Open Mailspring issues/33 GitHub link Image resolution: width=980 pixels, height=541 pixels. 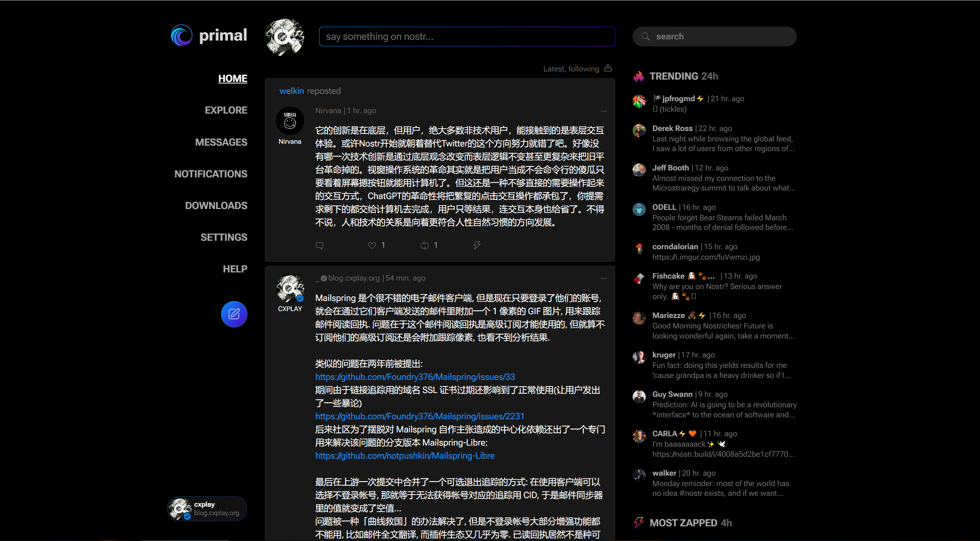coord(415,377)
